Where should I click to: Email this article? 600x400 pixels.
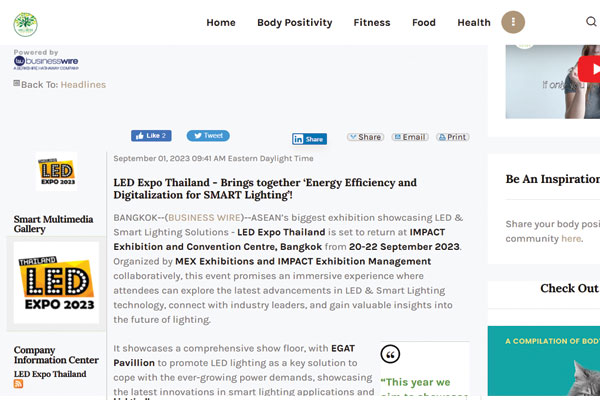[410, 137]
